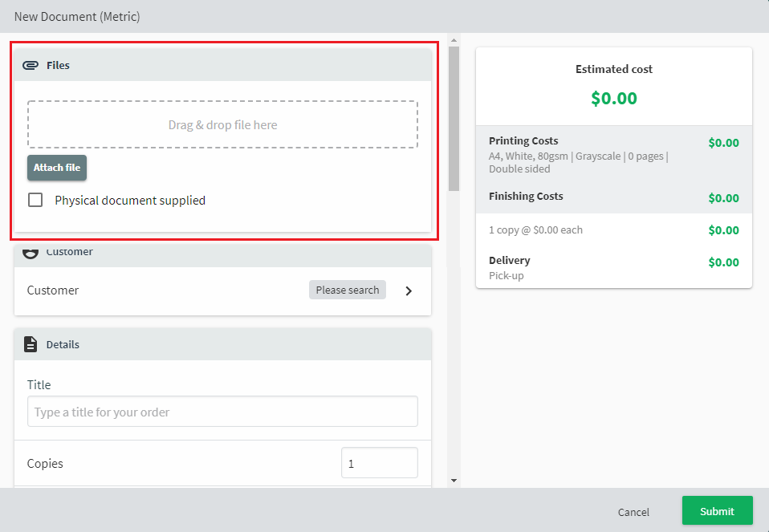Click the Copies label
This screenshot has height=532, width=769.
point(45,463)
